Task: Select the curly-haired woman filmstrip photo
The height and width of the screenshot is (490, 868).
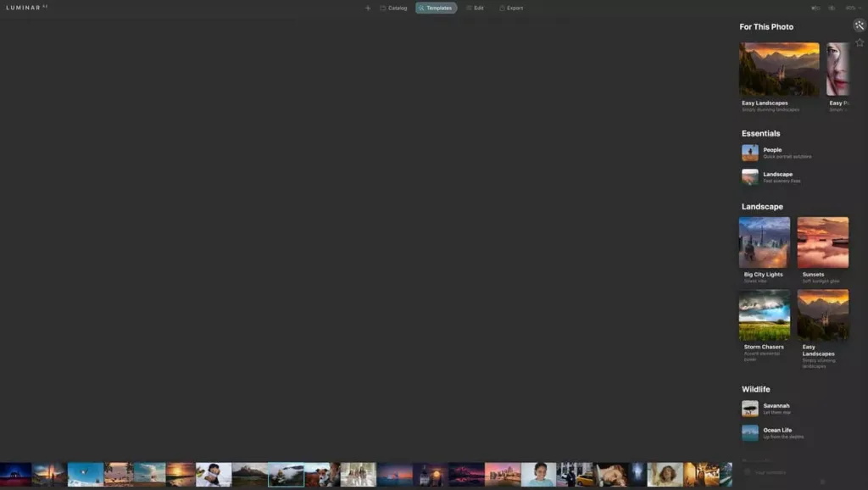Action: (665, 475)
